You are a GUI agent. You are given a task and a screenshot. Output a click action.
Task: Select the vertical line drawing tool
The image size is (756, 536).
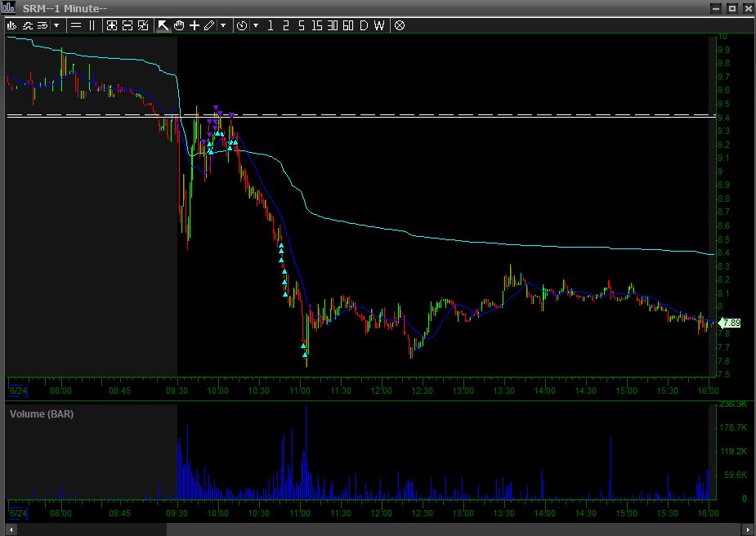tap(92, 25)
